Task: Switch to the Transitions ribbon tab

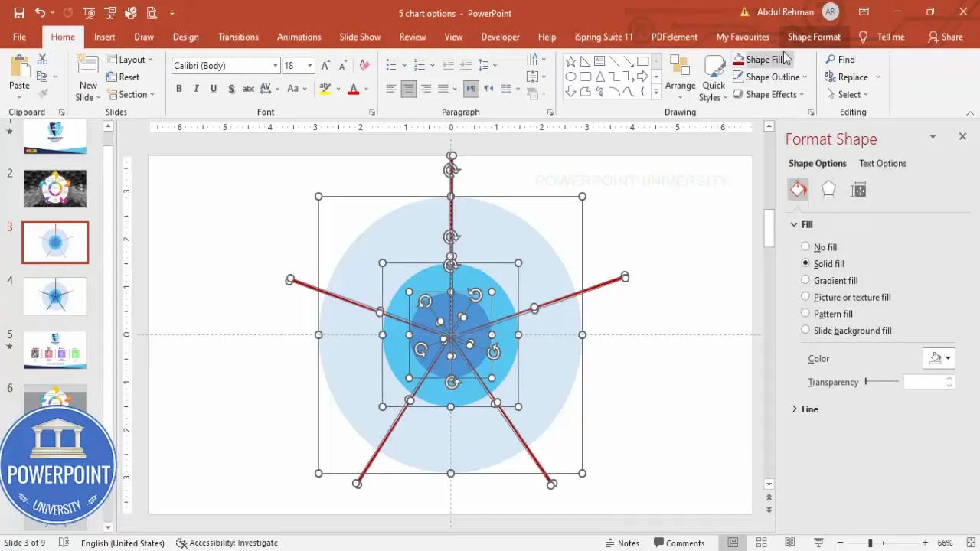Action: pyautogui.click(x=238, y=37)
